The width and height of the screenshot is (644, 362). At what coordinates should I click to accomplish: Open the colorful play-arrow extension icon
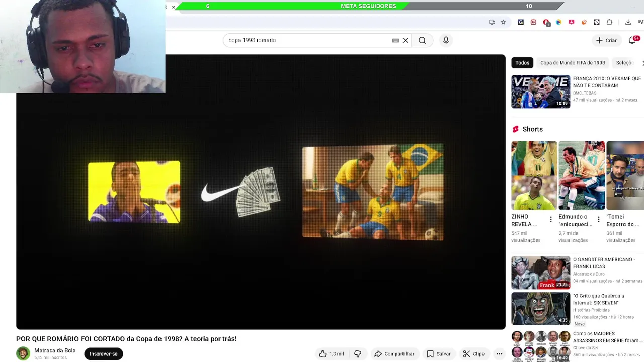(558, 22)
